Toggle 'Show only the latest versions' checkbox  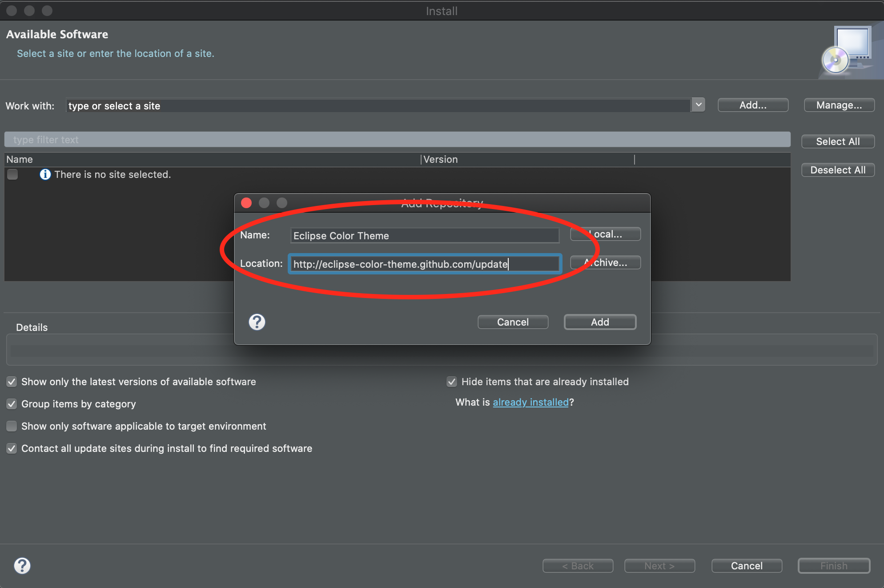coord(12,382)
